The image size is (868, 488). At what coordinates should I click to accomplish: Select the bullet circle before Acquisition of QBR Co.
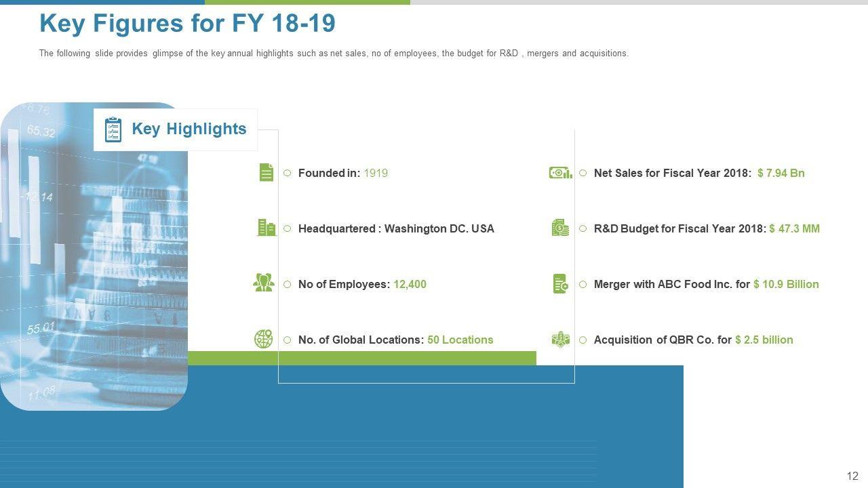(x=583, y=340)
